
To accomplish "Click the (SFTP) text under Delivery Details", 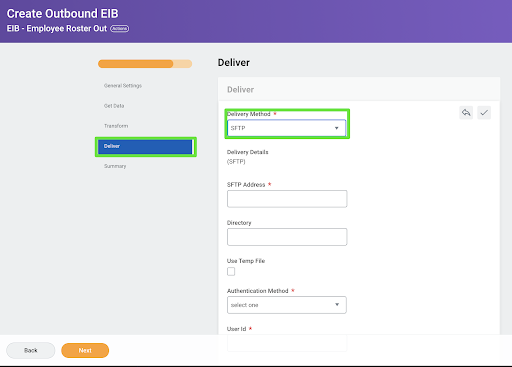I will click(x=236, y=162).
